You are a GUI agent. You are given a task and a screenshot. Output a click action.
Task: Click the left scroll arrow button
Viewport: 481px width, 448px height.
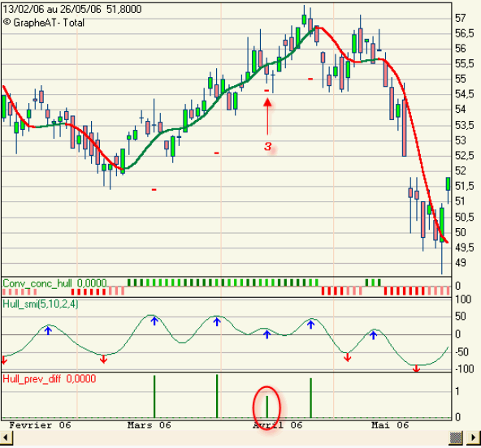[6, 437]
